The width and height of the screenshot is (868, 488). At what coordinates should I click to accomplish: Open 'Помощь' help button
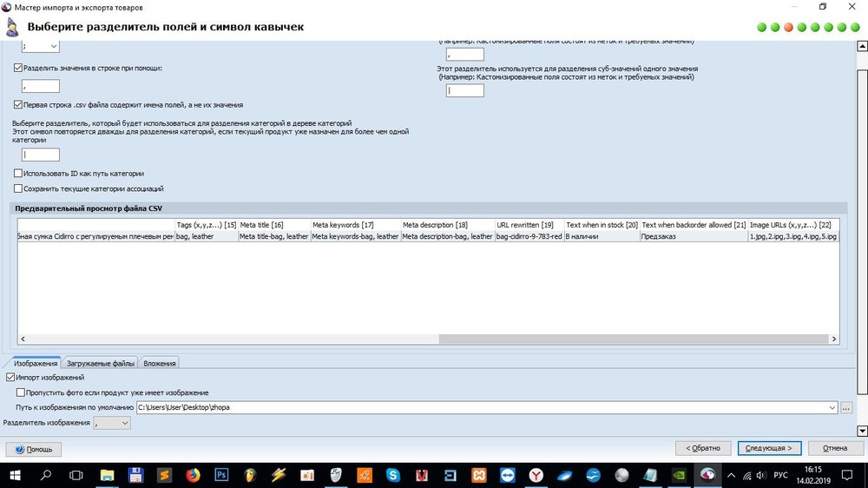[34, 449]
